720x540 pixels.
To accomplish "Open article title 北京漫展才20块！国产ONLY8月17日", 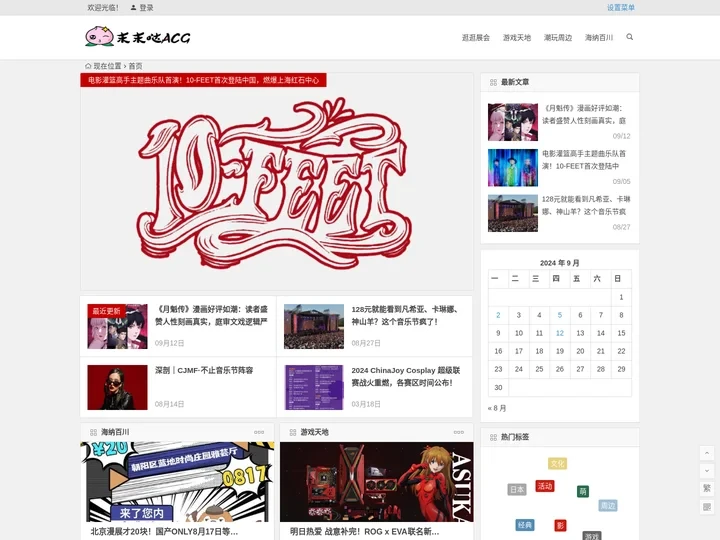I will [164, 532].
